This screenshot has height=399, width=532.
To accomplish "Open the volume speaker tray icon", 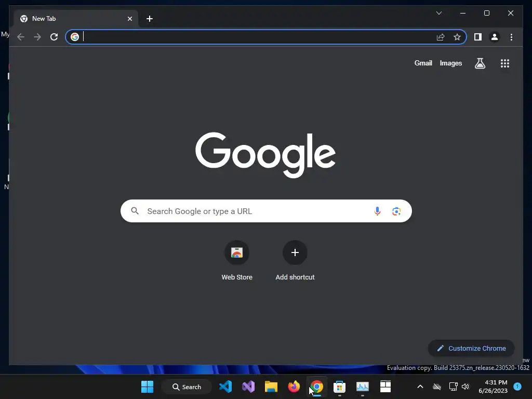I will pyautogui.click(x=465, y=387).
